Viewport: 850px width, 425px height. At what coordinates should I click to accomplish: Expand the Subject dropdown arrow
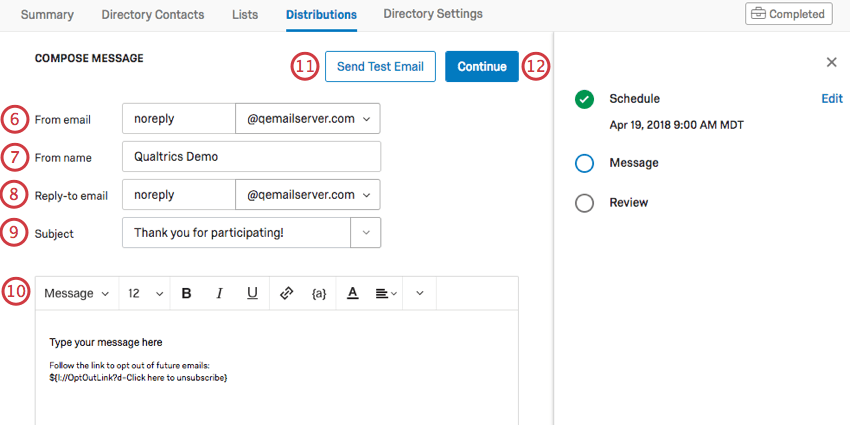point(365,233)
